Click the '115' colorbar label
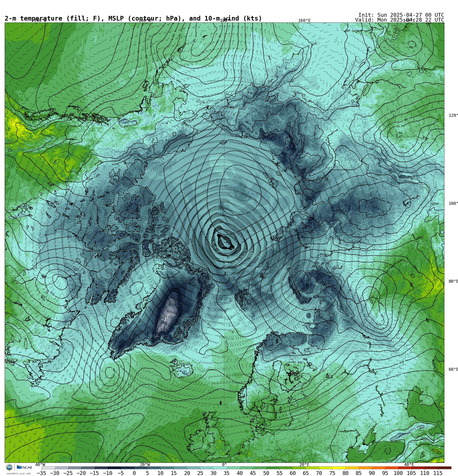The width and height of the screenshot is (458, 476). tap(438, 473)
